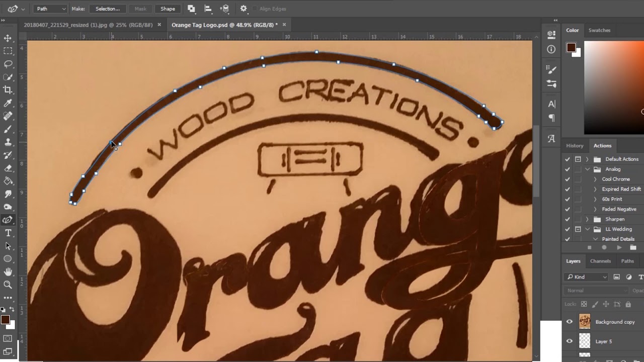Image resolution: width=644 pixels, height=362 pixels.
Task: Select the Paint Bucket tool
Action: click(8, 181)
